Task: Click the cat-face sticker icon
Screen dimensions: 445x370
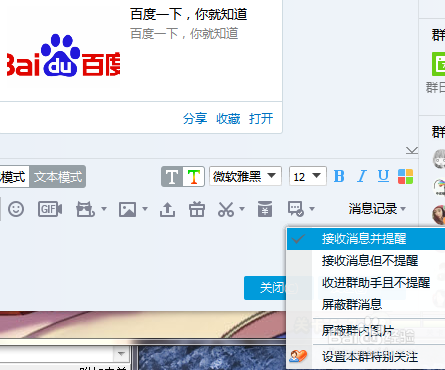Action: point(85,209)
